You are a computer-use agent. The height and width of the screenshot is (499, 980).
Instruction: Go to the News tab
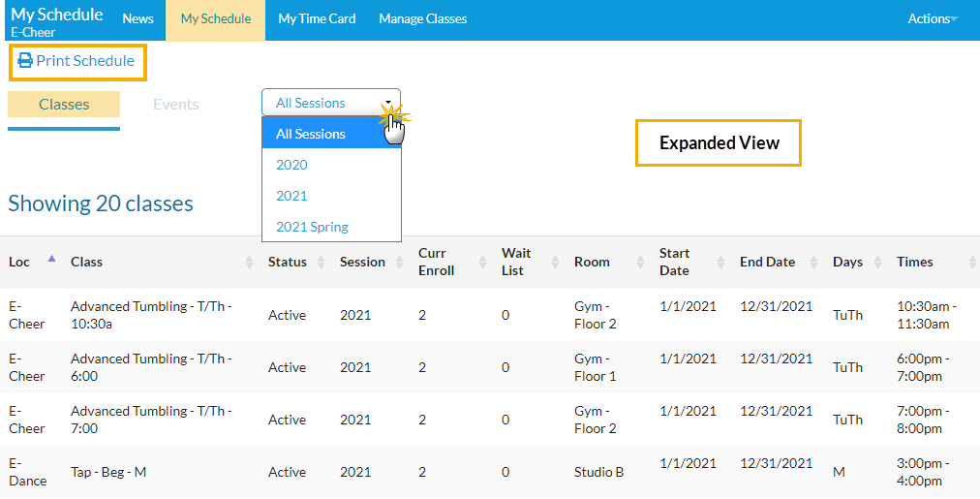pos(138,19)
